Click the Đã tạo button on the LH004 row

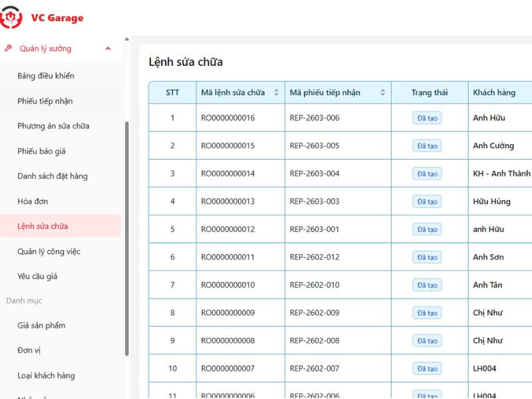pyautogui.click(x=428, y=368)
